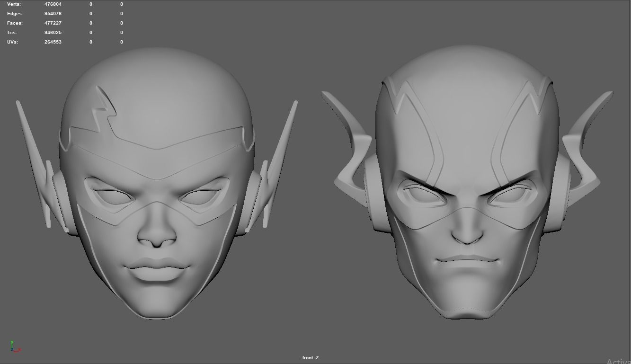Click the Tris count value 946025
Viewport: 631px width, 364px height.
[x=53, y=32]
